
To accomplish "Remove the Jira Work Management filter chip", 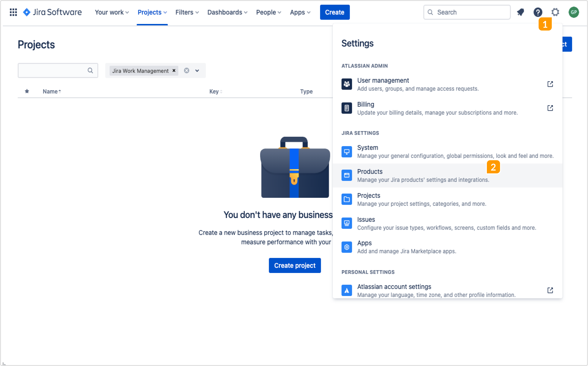I will point(174,70).
